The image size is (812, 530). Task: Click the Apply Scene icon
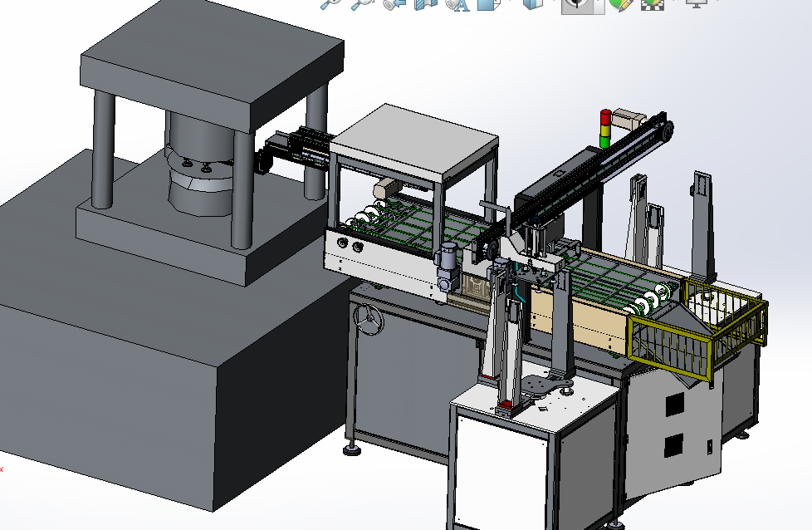click(653, 4)
